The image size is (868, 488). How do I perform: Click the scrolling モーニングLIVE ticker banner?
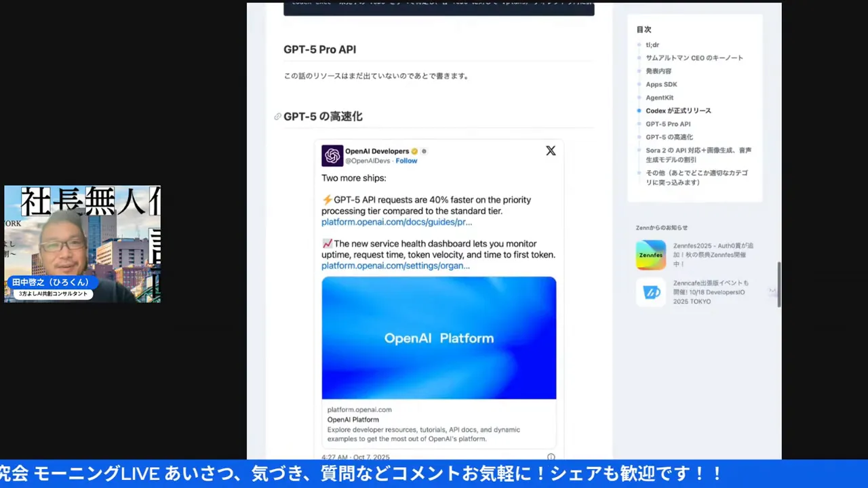point(434,474)
